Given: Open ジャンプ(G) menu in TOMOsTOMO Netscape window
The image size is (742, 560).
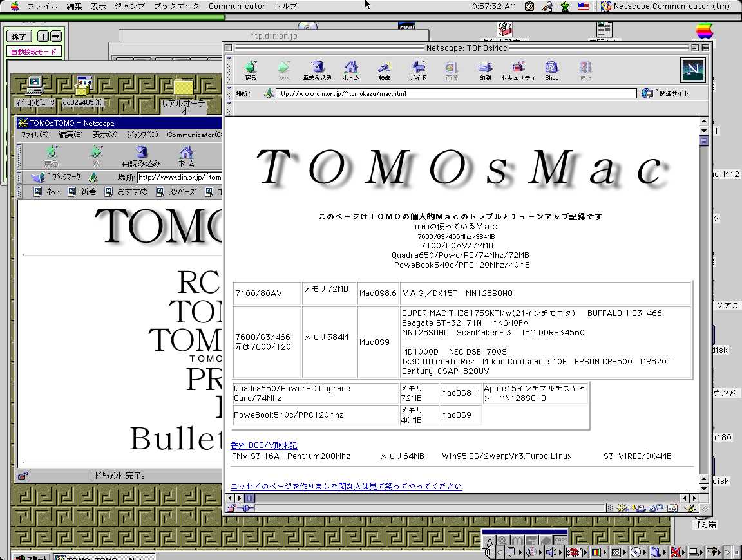Looking at the screenshot, I should (x=142, y=135).
